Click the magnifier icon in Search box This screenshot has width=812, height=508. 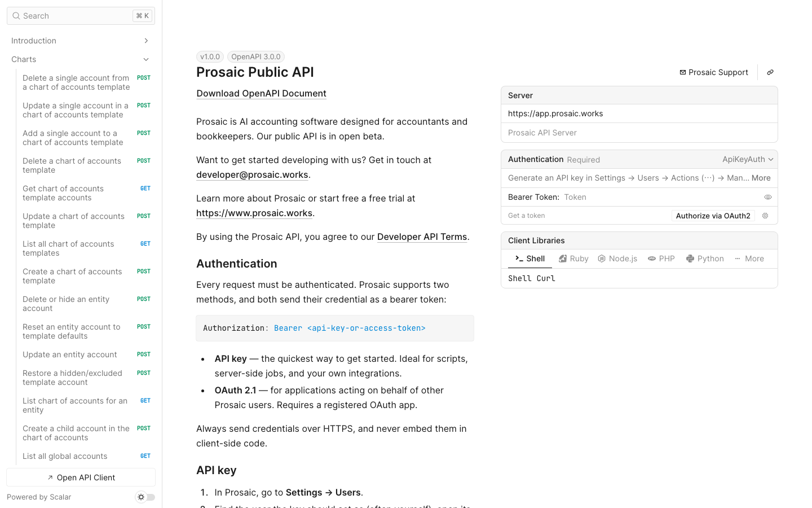pos(16,16)
